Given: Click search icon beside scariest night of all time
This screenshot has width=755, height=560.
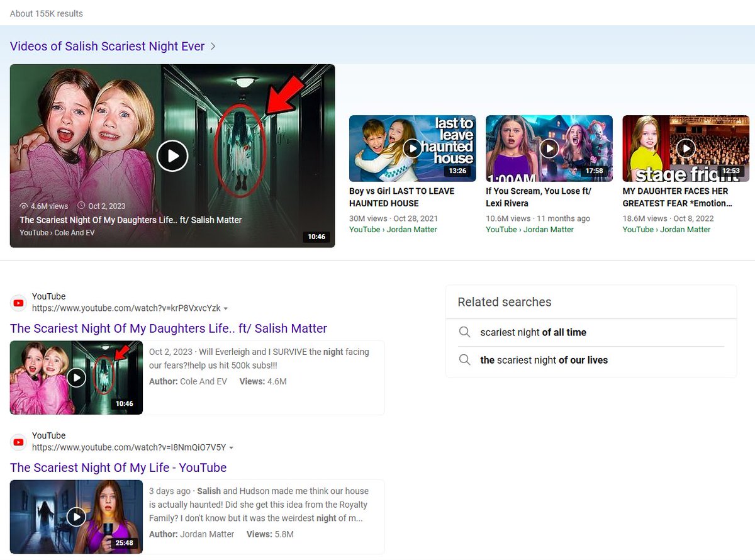Looking at the screenshot, I should [x=464, y=332].
